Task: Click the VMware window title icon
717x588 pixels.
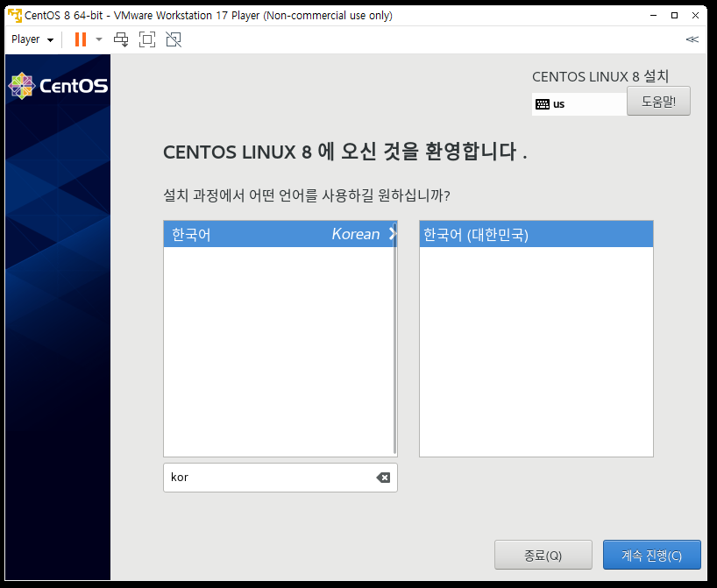Action: 15,15
